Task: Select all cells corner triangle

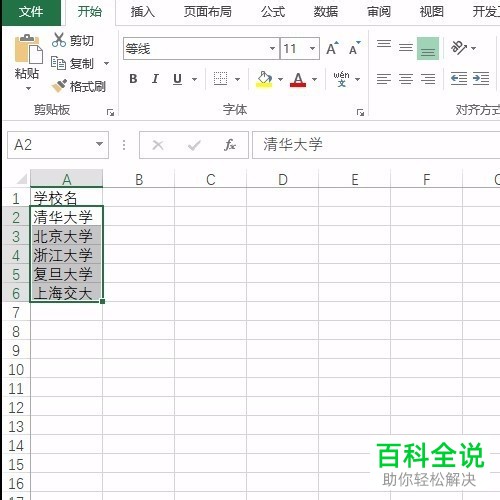Action: coord(22,179)
